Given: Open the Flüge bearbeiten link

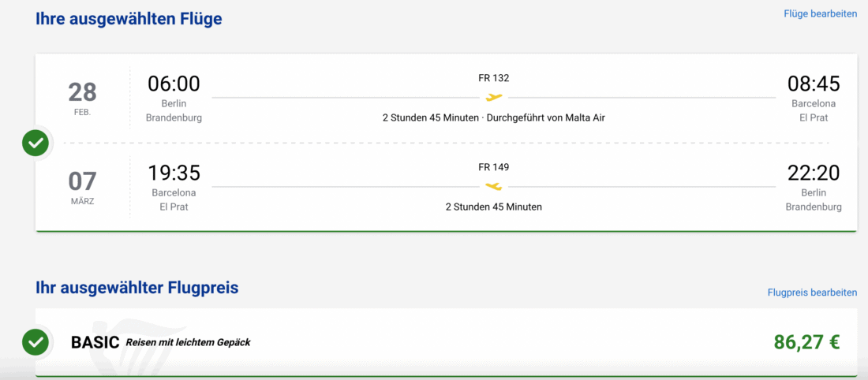Looking at the screenshot, I should pyautogui.click(x=820, y=13).
